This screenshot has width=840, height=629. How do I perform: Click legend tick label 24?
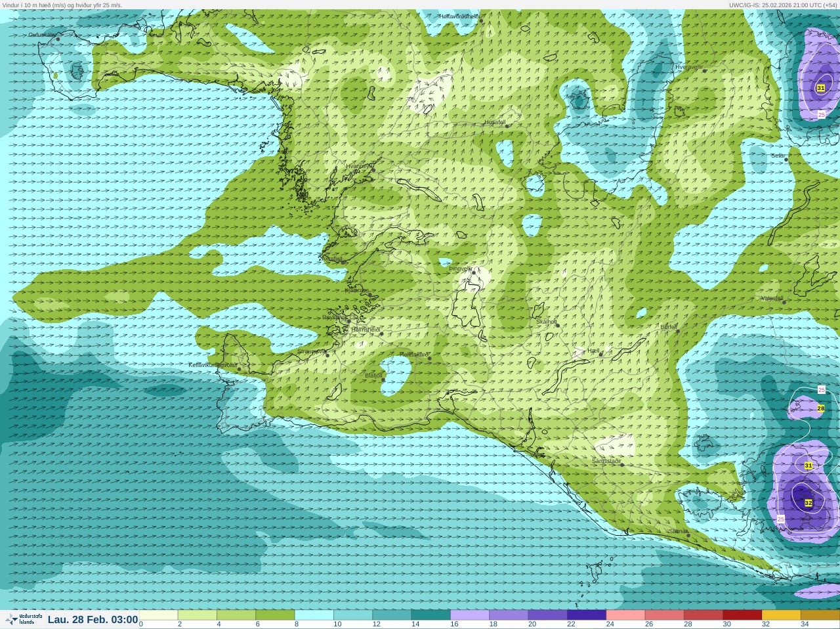pos(610,624)
